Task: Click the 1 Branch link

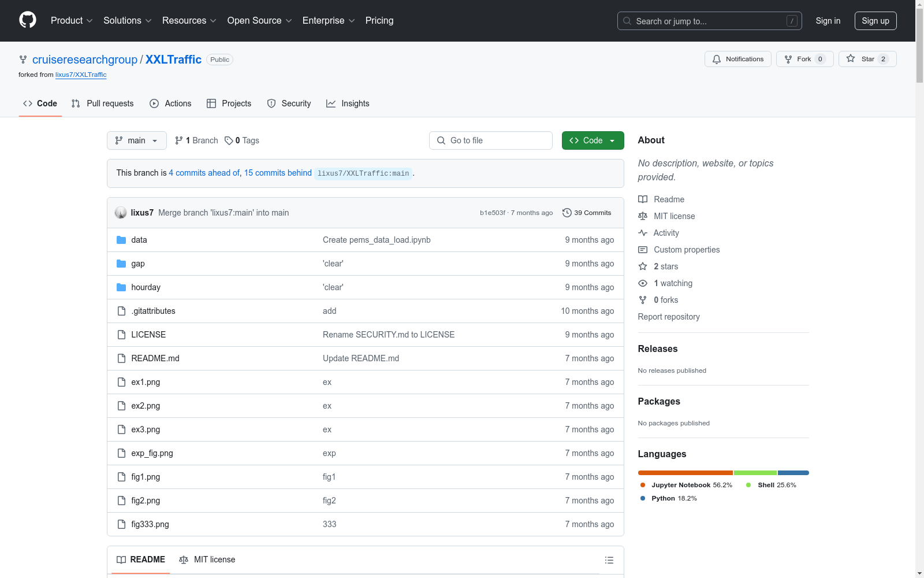Action: coord(196,140)
